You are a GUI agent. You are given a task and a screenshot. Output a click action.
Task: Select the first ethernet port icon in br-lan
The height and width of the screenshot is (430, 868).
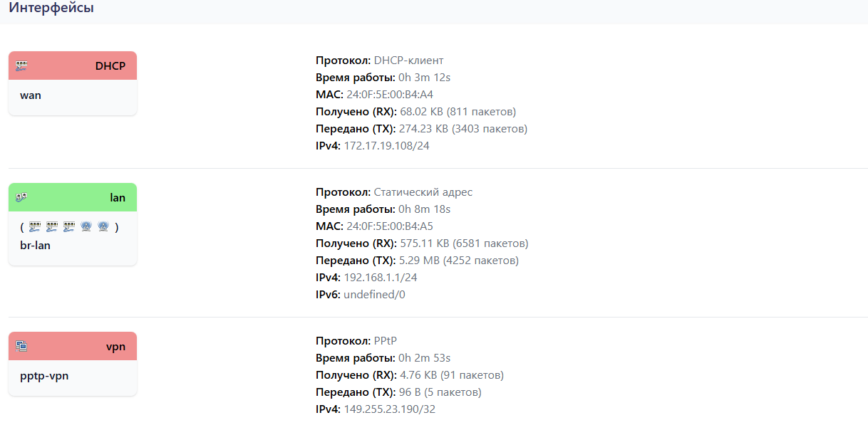point(35,227)
